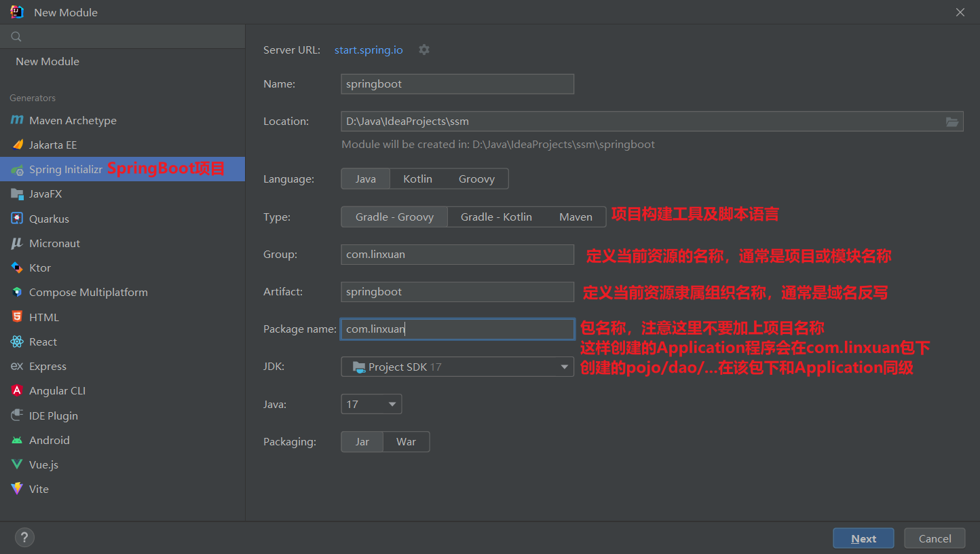This screenshot has width=980, height=554.
Task: Click the Angular CLI shield icon
Action: (17, 391)
